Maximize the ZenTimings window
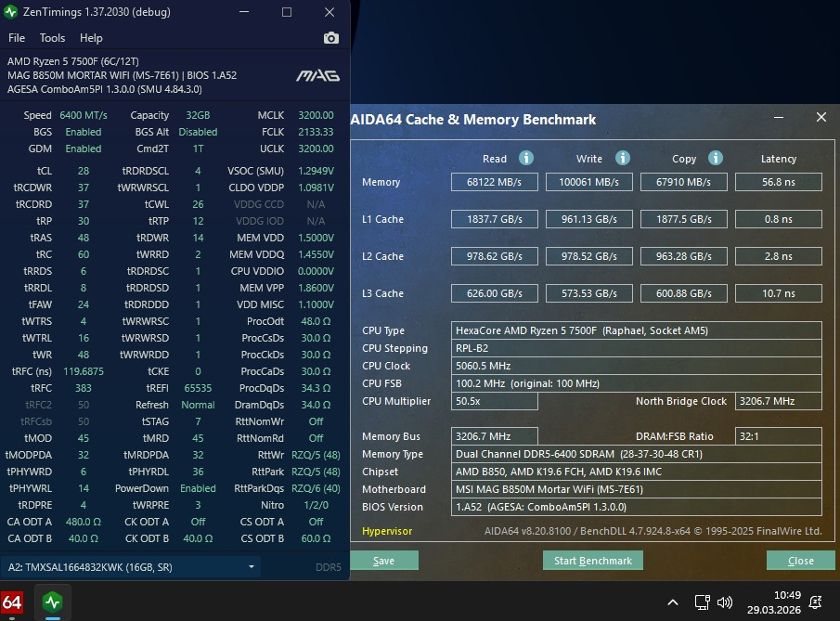 pyautogui.click(x=287, y=12)
